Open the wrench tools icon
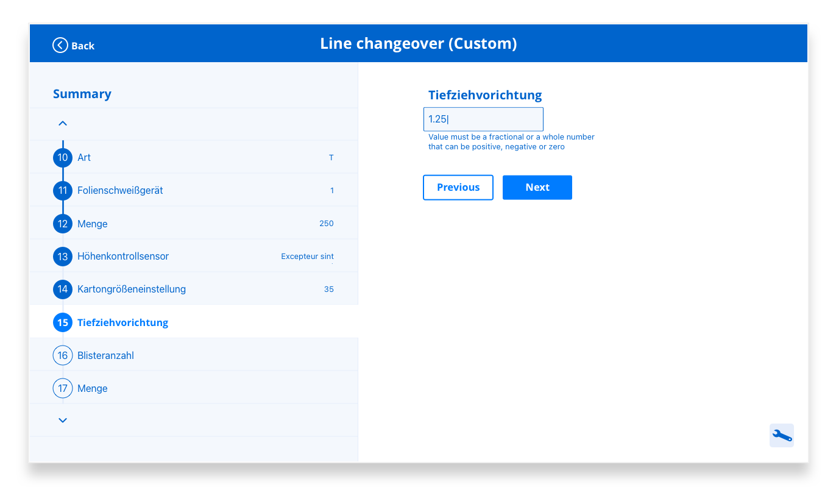The width and height of the screenshot is (836, 504). (x=781, y=435)
